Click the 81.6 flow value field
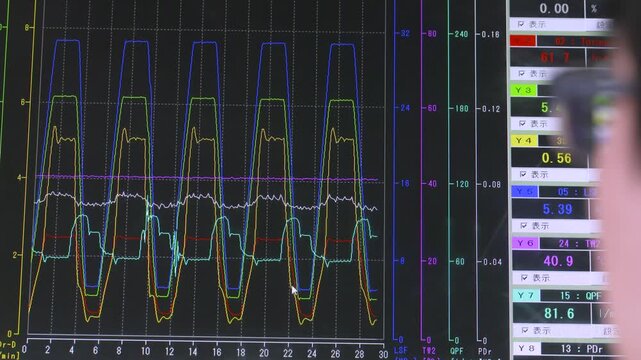Viewport: 641px width, 360px height. (552, 313)
